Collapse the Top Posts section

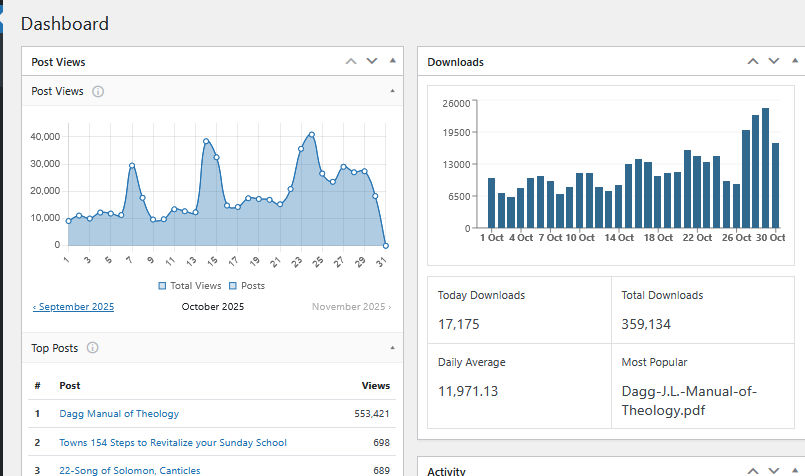pyautogui.click(x=392, y=348)
